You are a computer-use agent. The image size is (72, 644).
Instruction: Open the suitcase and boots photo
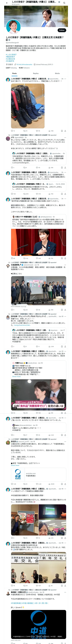(28, 106)
